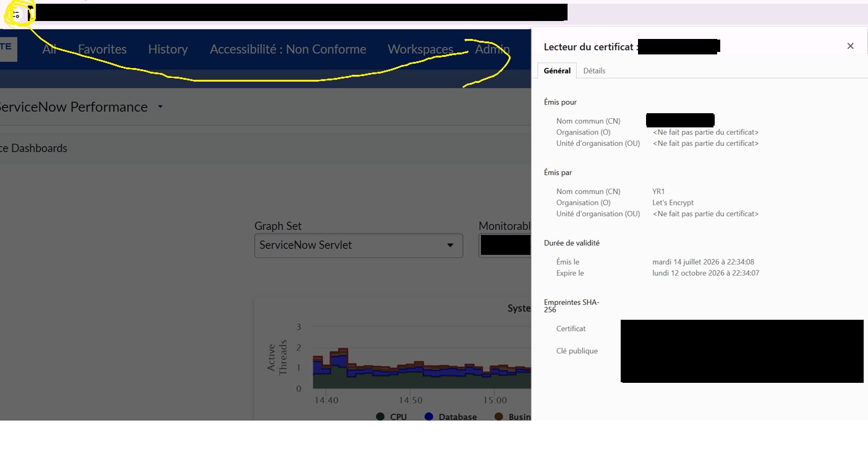Open the Admin menu
The height and width of the screenshot is (475, 868).
pos(492,49)
